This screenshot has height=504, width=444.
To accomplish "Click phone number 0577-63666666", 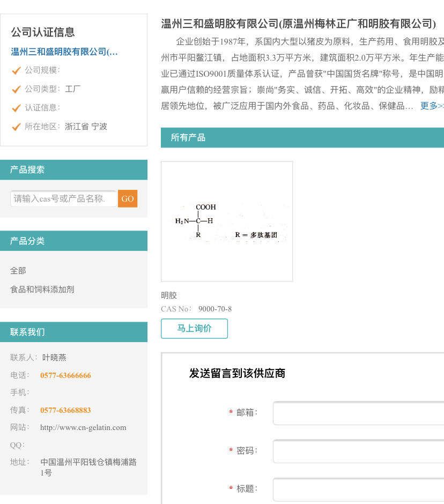I will [x=65, y=375].
